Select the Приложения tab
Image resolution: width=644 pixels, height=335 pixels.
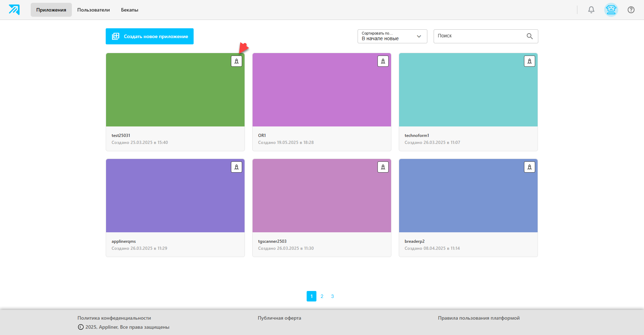point(51,10)
